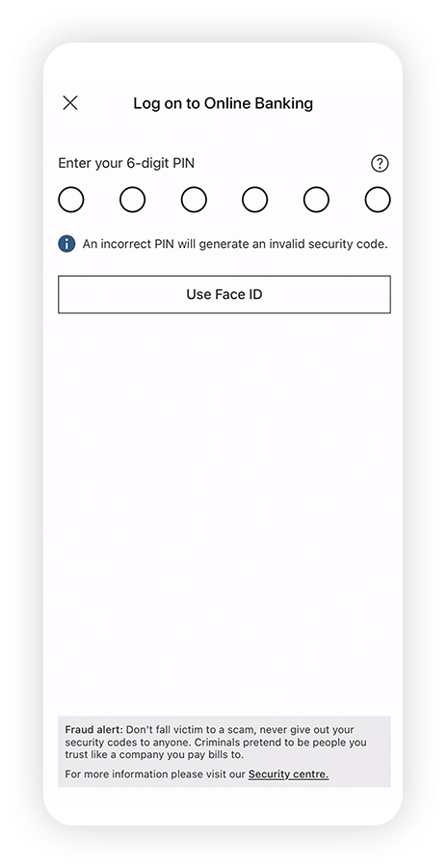Select the sixth PIN digit circle
The width and height of the screenshot is (448, 868).
point(378,200)
